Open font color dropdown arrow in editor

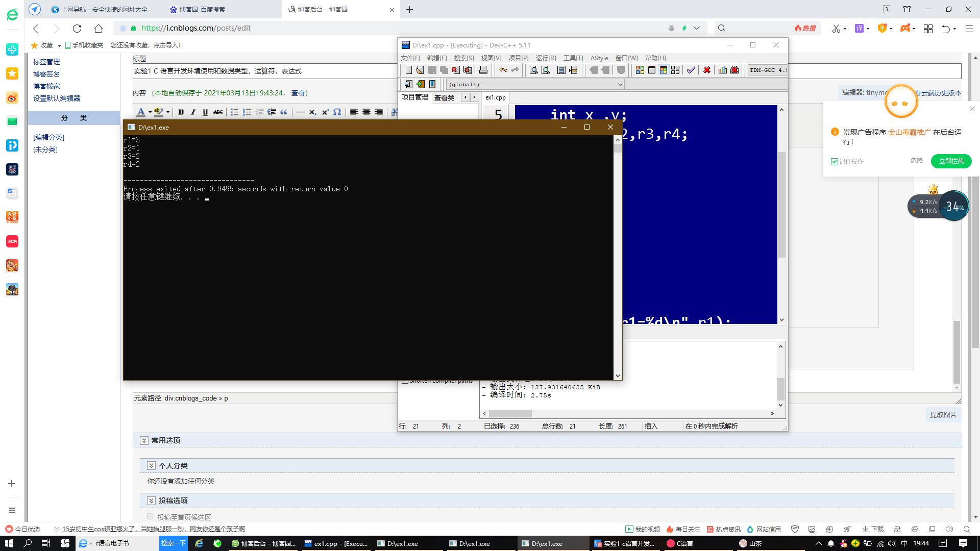tap(150, 112)
